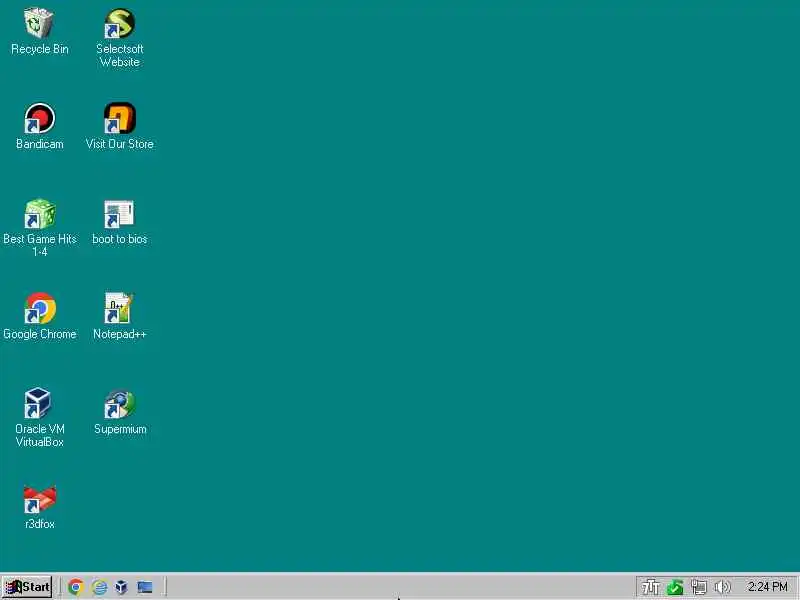Click the 2:24 PM taskbar clock
The image size is (800, 600).
(x=767, y=587)
